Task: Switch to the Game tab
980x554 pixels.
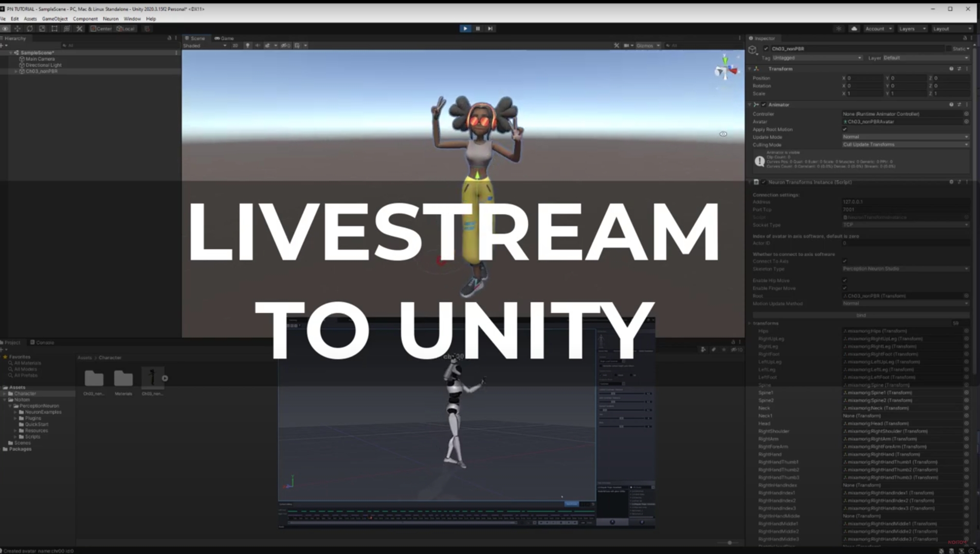Action: [225, 39]
